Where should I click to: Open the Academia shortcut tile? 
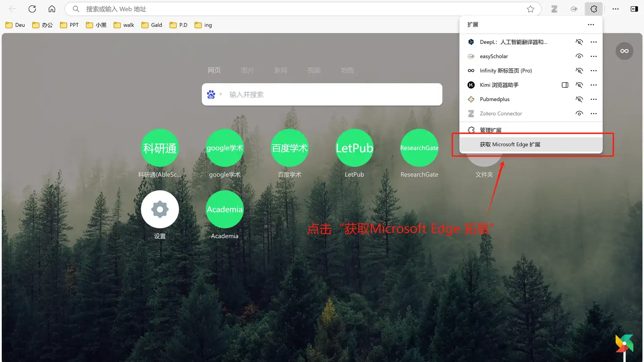(225, 209)
